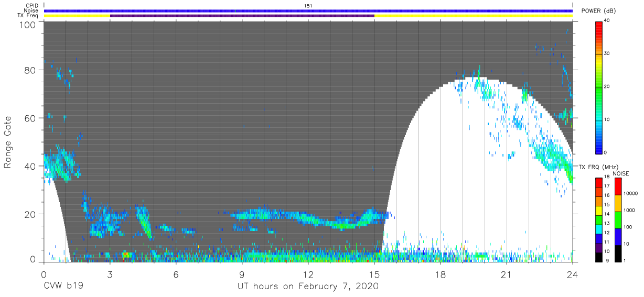Click the 'CVW b19' radar beam label
This screenshot has width=644, height=297.
click(63, 287)
